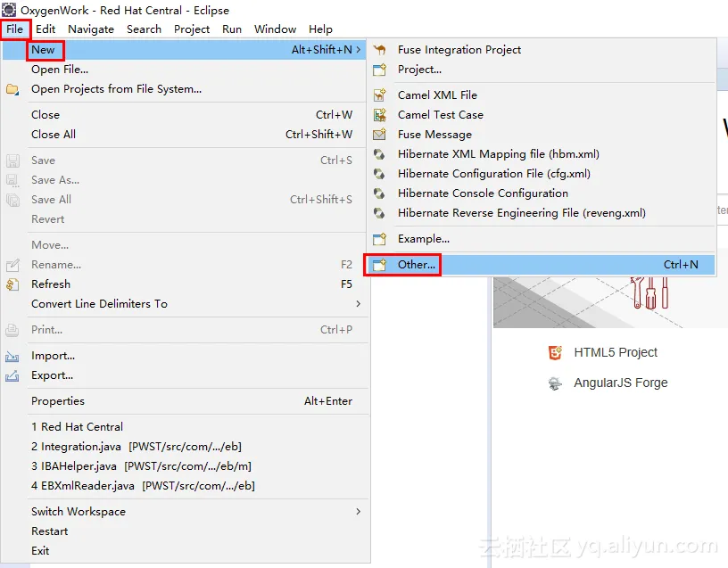Click the Import icon in the menu
The image size is (728, 568).
click(x=12, y=356)
